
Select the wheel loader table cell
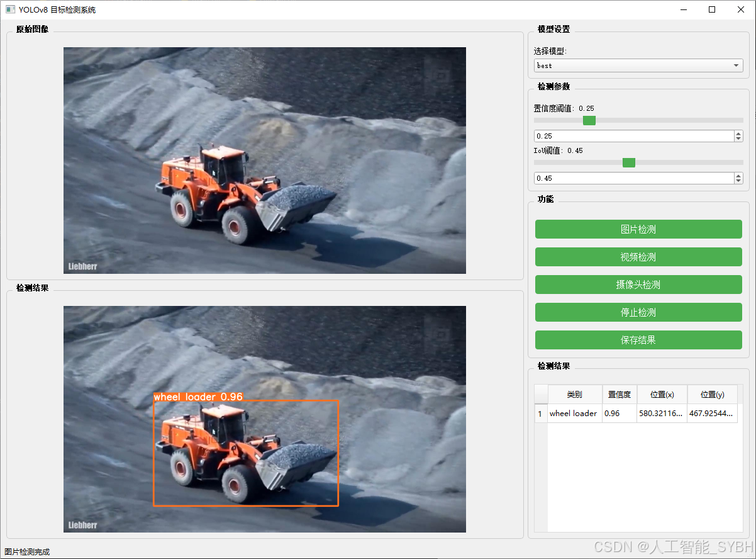tap(575, 414)
